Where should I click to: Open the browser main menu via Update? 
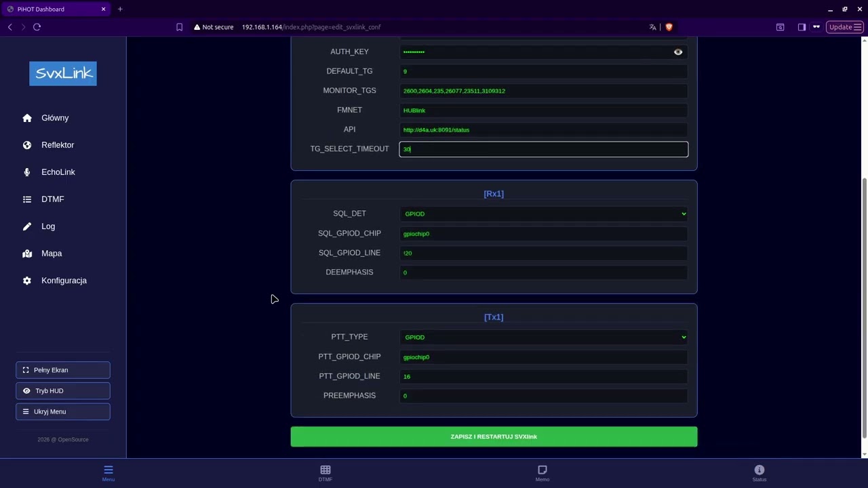(x=845, y=27)
